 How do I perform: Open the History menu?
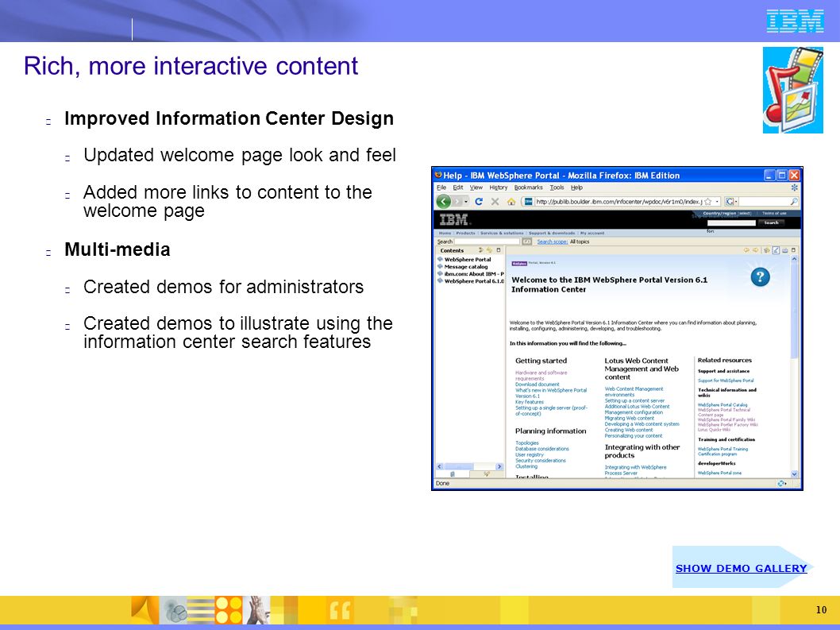coord(499,187)
